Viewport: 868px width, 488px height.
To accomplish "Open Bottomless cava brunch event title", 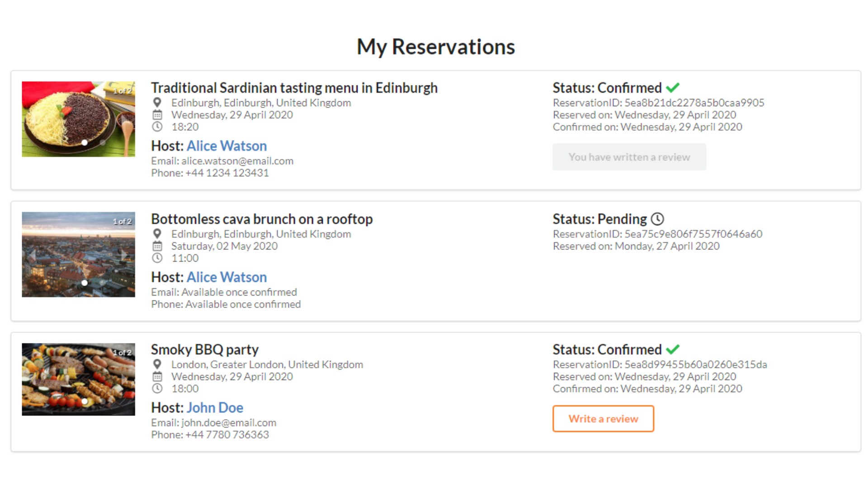I will 262,219.
